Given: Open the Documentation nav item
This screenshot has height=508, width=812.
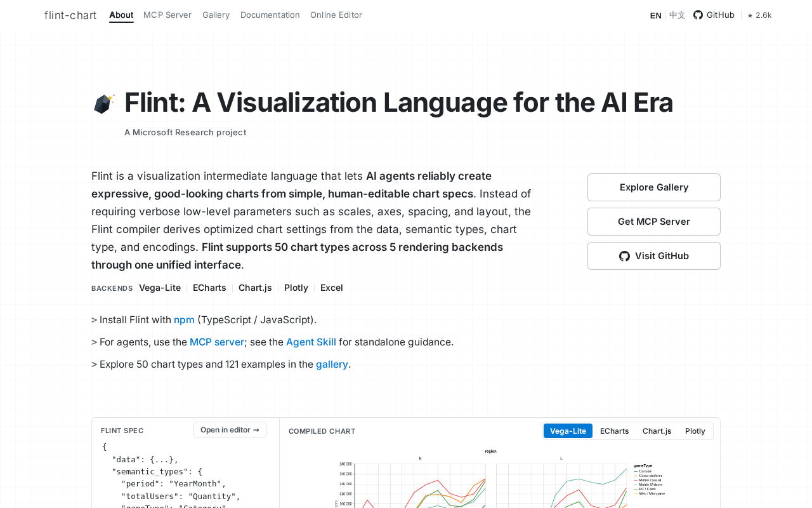Looking at the screenshot, I should [x=270, y=15].
